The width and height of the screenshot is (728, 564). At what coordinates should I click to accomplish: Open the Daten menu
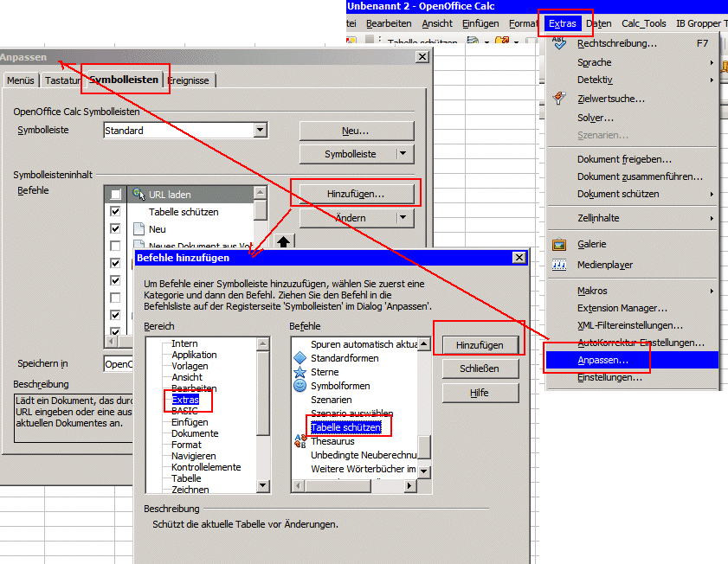tap(598, 23)
